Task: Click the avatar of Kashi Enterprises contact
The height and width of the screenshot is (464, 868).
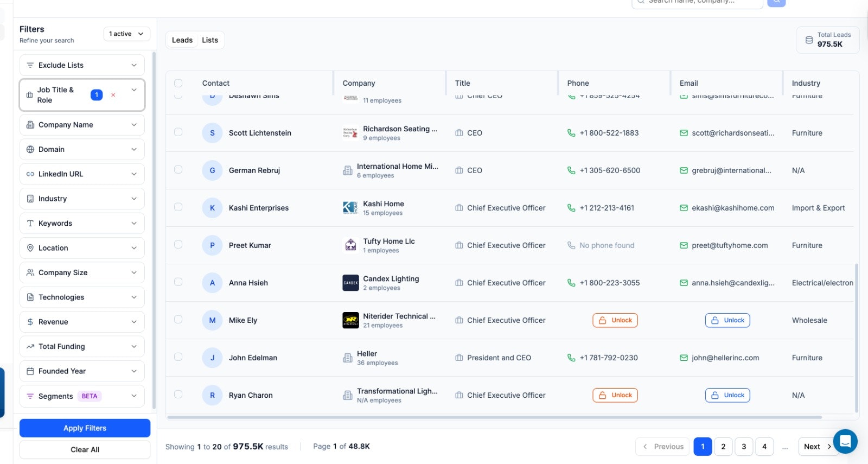Action: (212, 208)
